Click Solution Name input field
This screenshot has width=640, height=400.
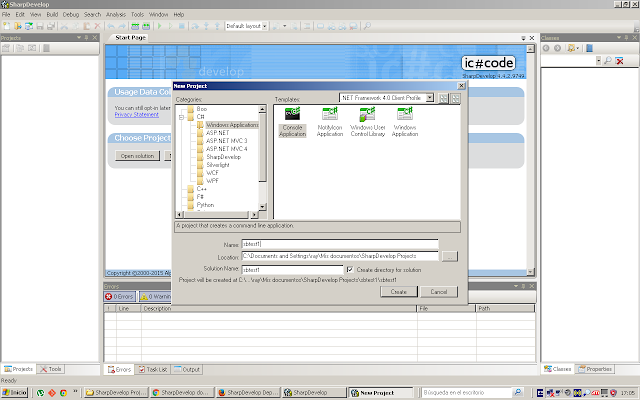click(293, 270)
